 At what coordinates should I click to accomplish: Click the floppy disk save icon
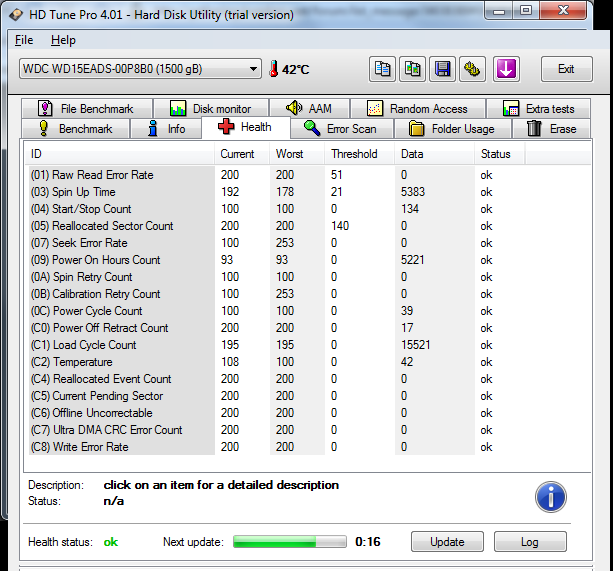[x=442, y=69]
